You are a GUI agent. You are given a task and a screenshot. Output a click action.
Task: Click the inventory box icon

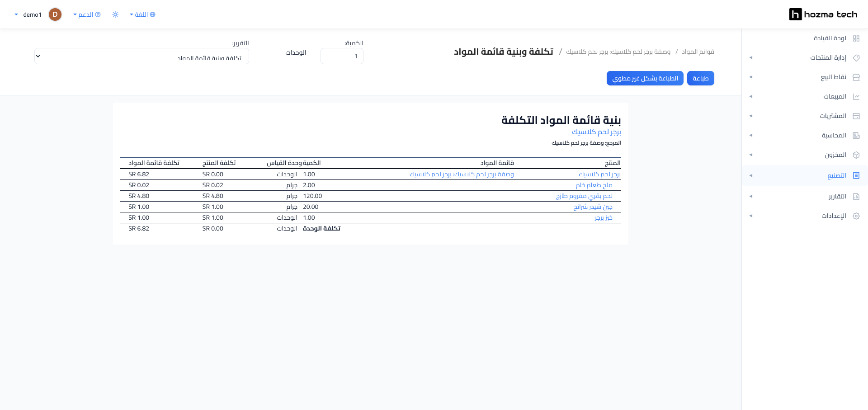coord(856,155)
